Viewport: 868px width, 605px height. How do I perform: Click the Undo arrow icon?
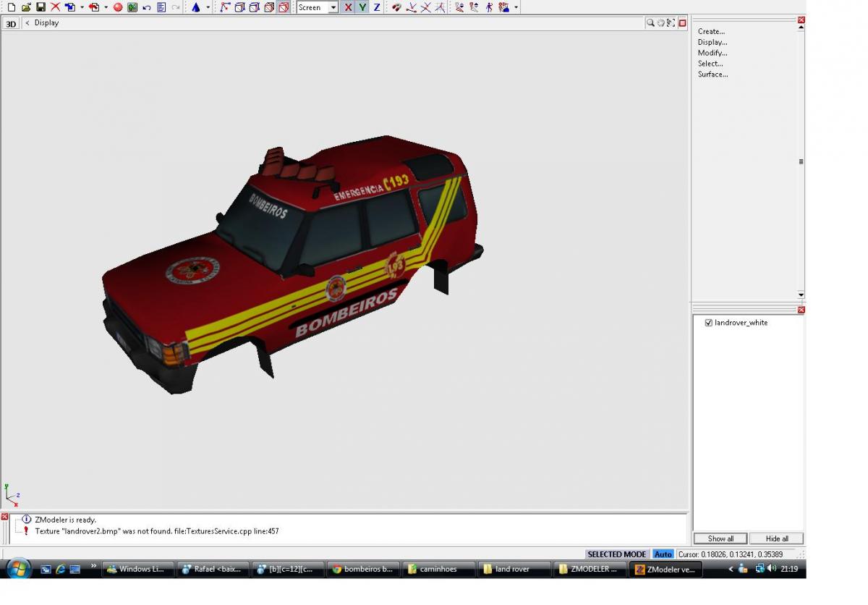[x=147, y=7]
